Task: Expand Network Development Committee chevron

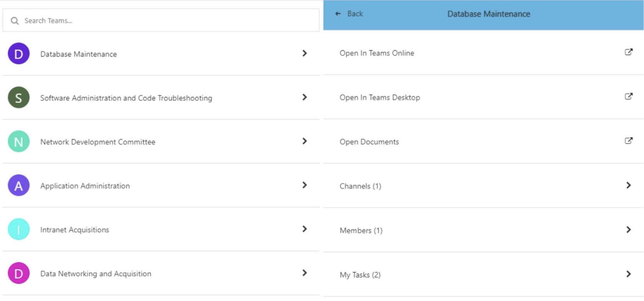Action: [x=305, y=141]
